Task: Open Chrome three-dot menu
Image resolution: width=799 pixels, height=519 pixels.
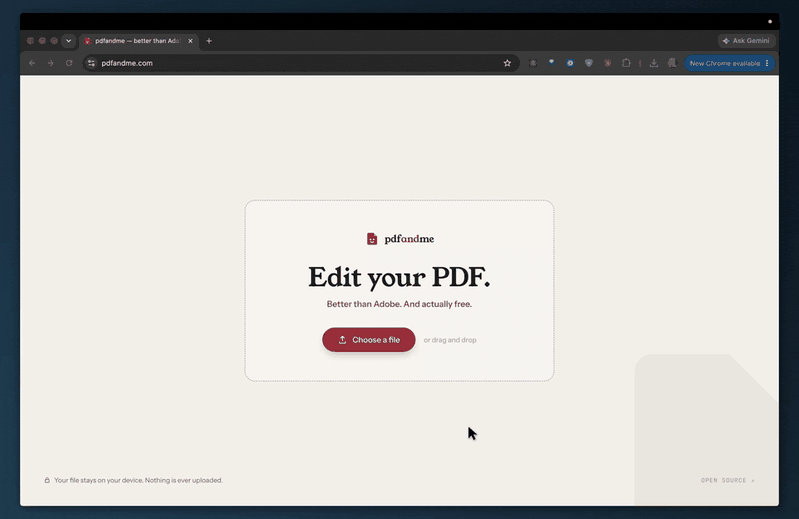Action: coord(767,63)
